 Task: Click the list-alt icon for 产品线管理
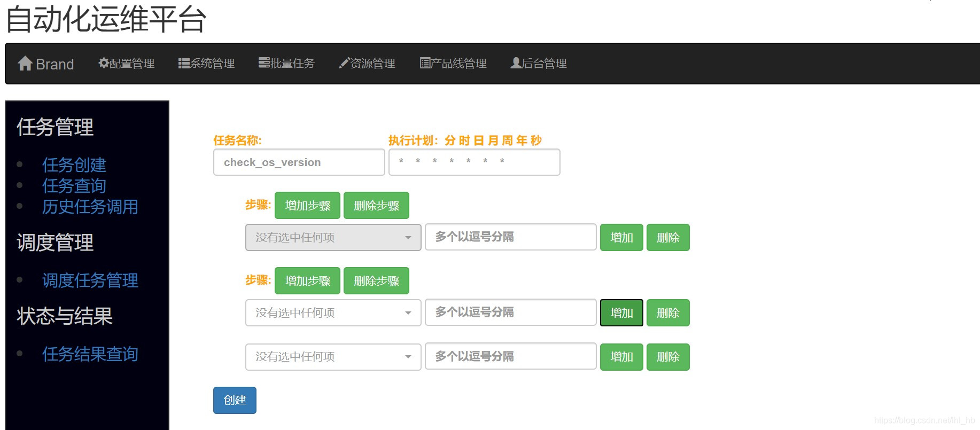pyautogui.click(x=425, y=63)
